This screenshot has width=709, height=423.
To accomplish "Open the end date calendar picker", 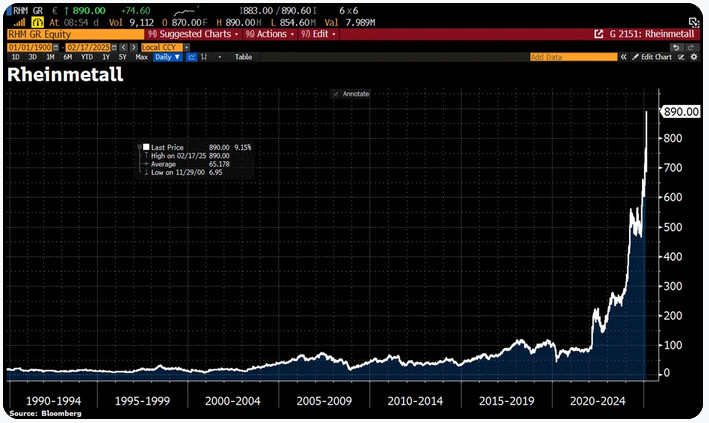I will tap(114, 47).
